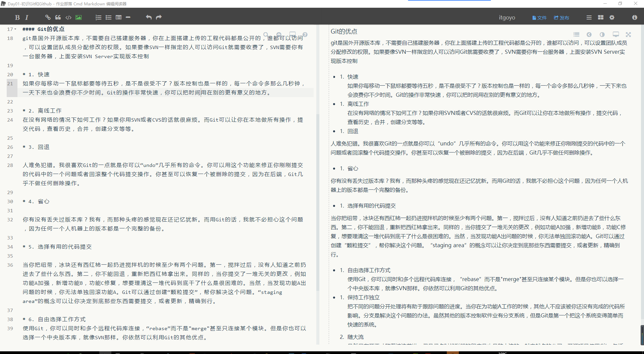Click editor line '* 6. 自由选择工作方式'
Screen dimensions: 644x354
click(x=54, y=319)
